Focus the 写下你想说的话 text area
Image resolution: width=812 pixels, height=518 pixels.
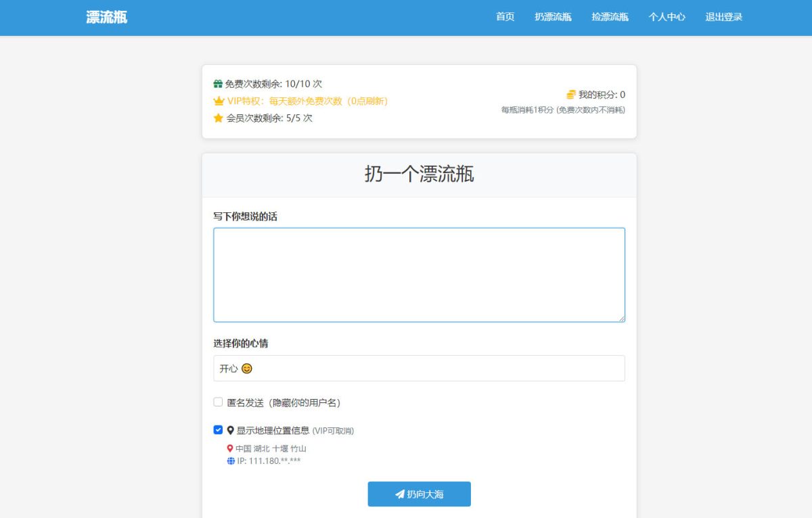coord(419,275)
